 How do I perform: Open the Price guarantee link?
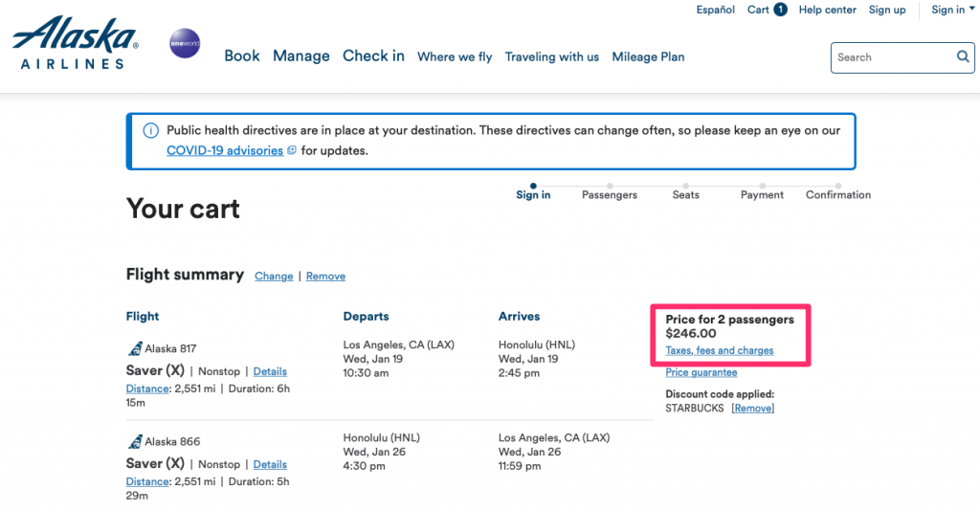click(701, 373)
